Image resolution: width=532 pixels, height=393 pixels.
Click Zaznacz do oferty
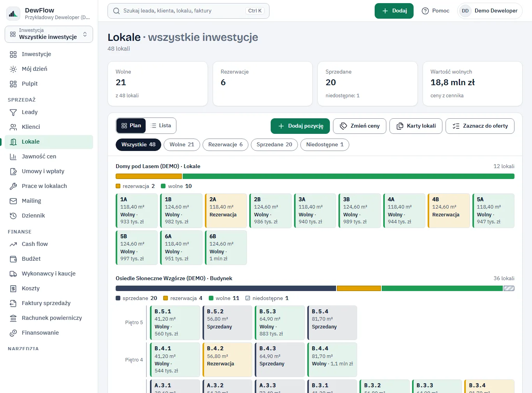(480, 126)
